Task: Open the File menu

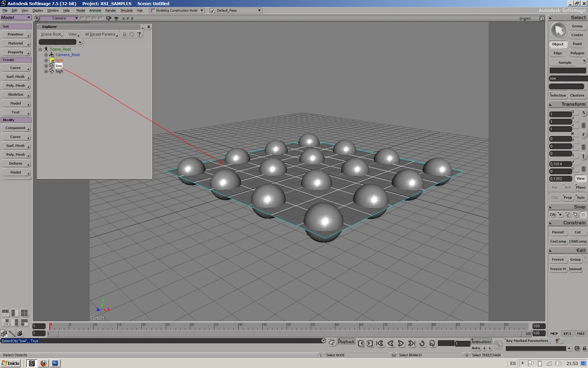Action: click(5, 10)
